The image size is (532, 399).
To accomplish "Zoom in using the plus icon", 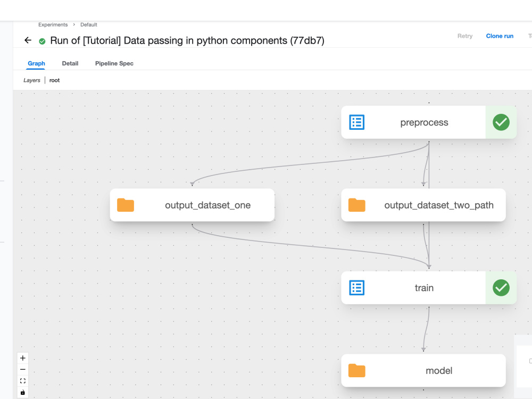I will click(x=22, y=358).
